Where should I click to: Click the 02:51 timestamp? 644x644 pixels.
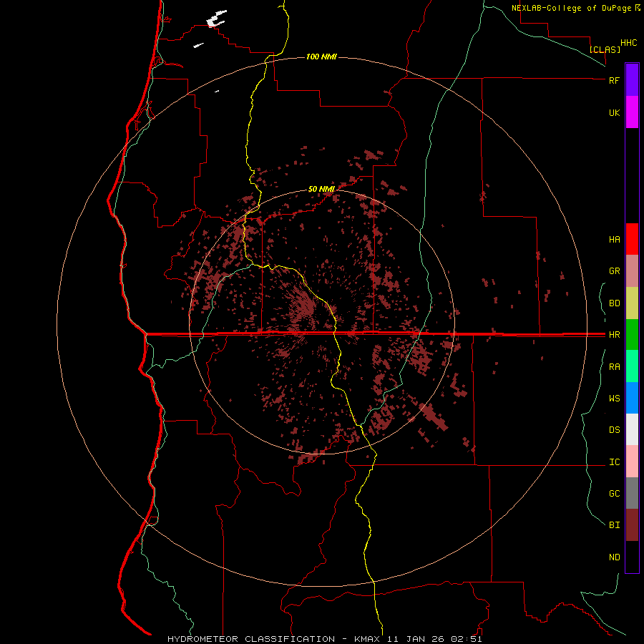(x=466, y=639)
